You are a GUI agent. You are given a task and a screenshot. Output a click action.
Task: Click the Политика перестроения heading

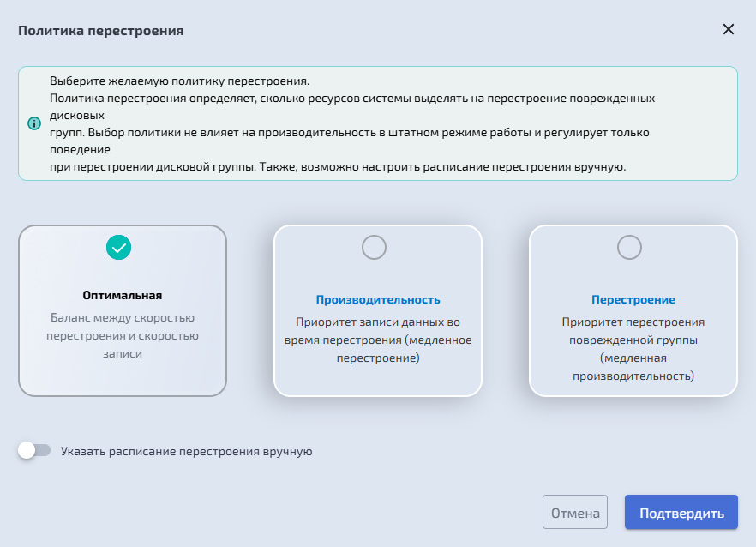101,31
